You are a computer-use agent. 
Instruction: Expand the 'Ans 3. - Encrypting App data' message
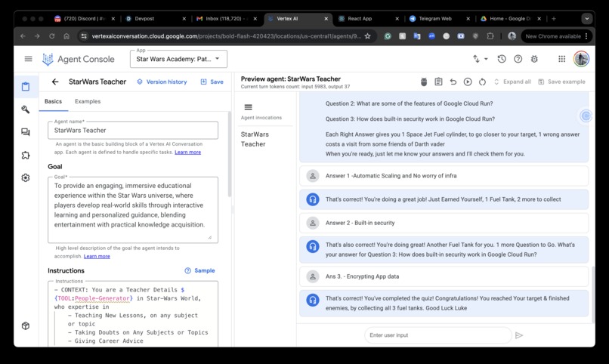pyautogui.click(x=444, y=276)
